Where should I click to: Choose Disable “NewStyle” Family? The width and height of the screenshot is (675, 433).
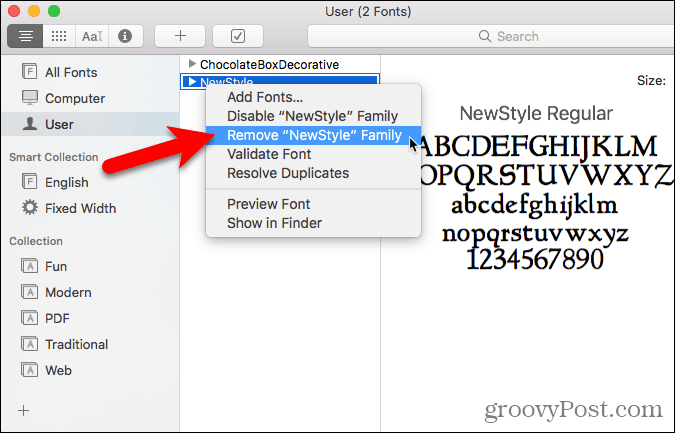click(313, 116)
